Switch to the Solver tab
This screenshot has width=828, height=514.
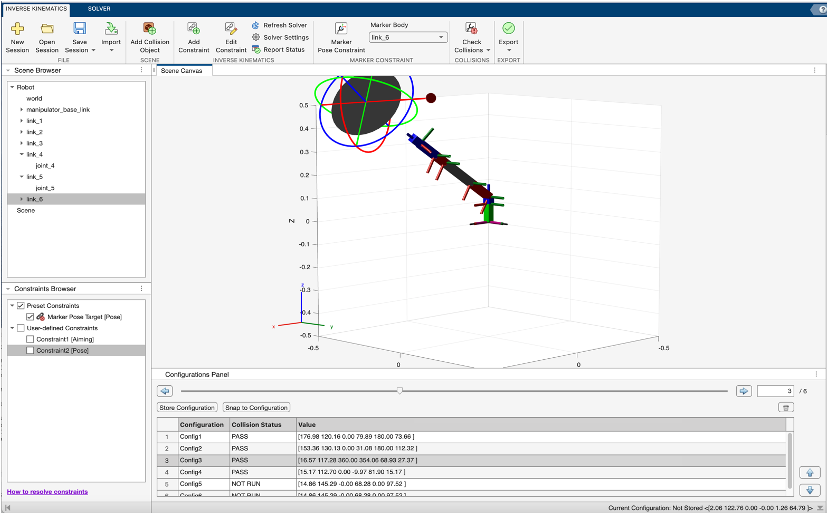click(99, 7)
